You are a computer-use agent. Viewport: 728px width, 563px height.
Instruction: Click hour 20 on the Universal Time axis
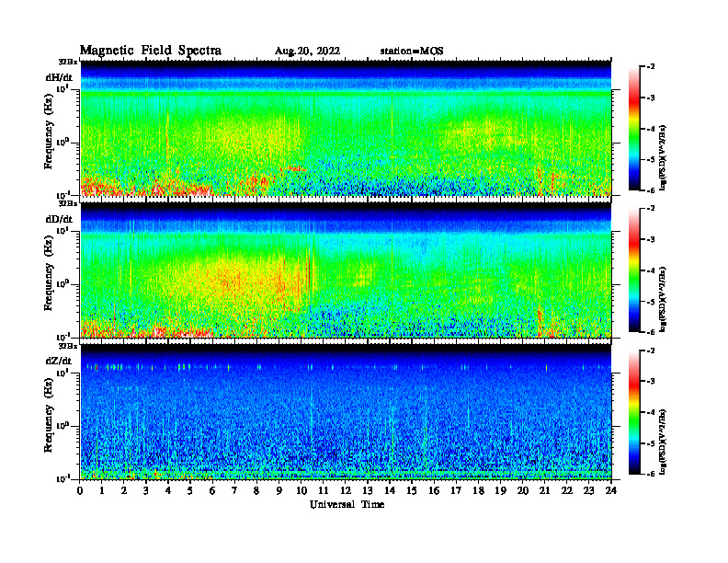(x=523, y=491)
